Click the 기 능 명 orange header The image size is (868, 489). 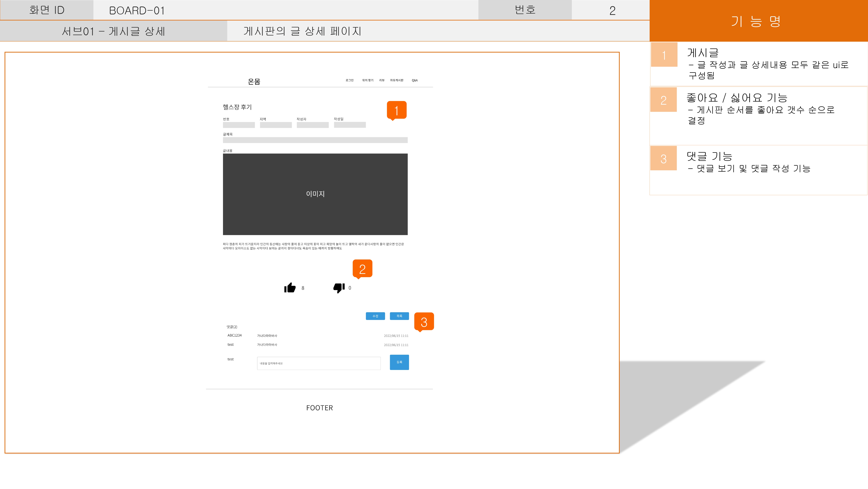758,21
